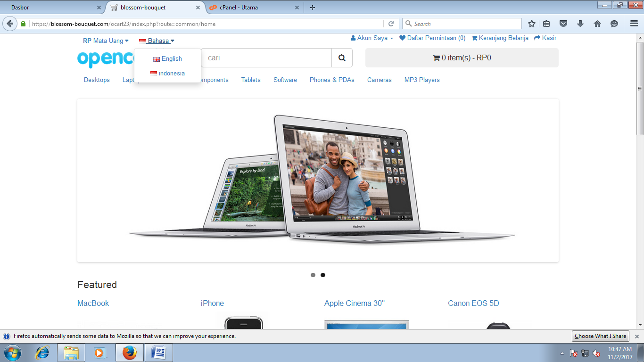Open the Firefox downloads arrow

click(580, 24)
